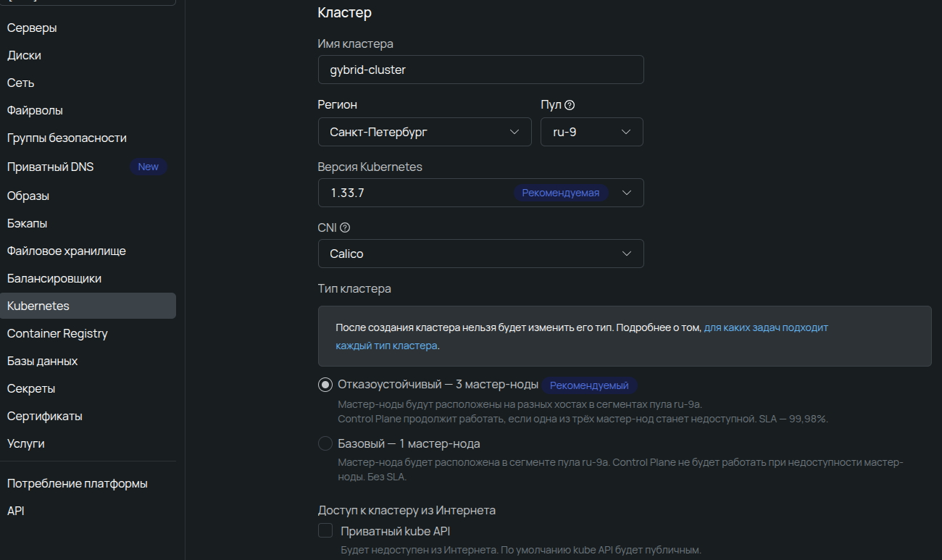
Task: Click the help icon next to CNI
Action: tap(345, 227)
